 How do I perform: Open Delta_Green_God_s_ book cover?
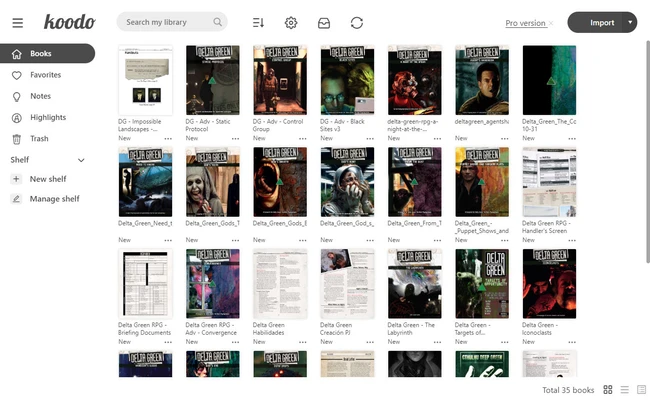coord(347,182)
